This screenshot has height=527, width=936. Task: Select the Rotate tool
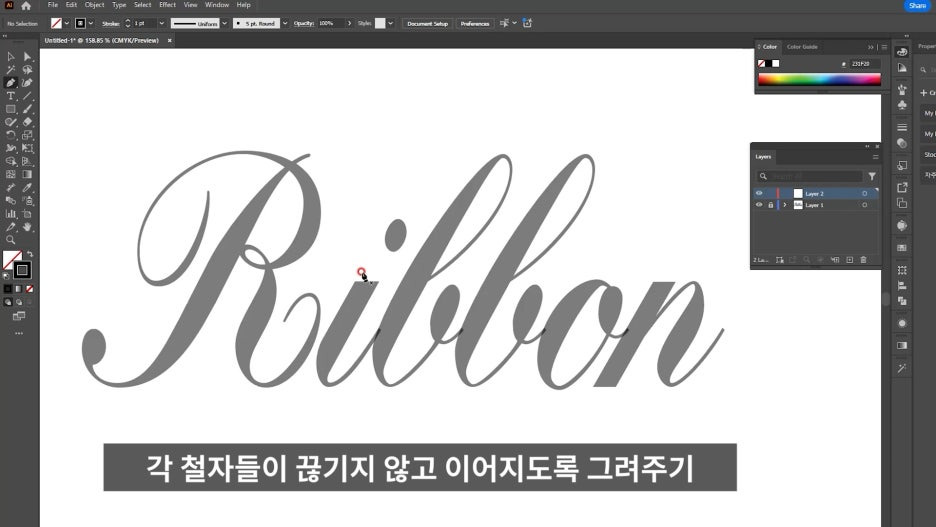[11, 135]
